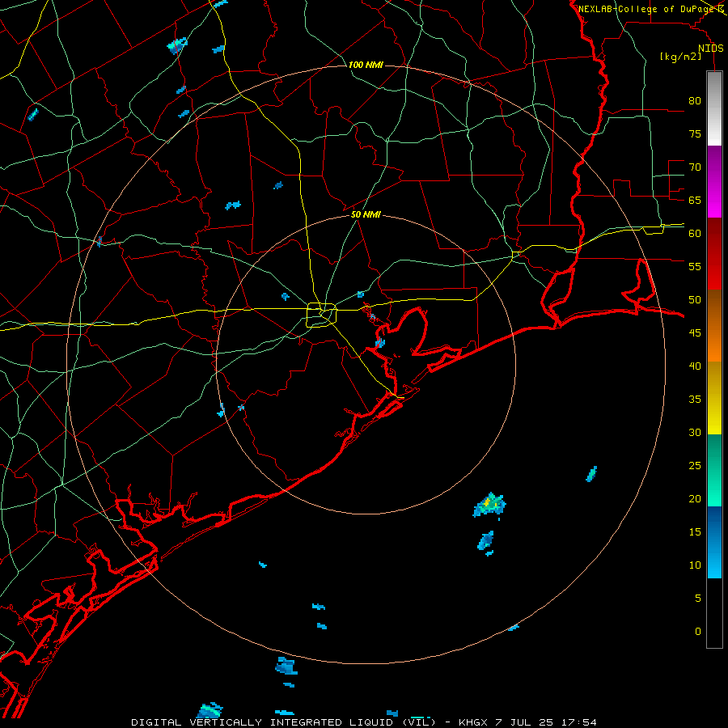Click the NIDS label above the scale

[x=710, y=49]
